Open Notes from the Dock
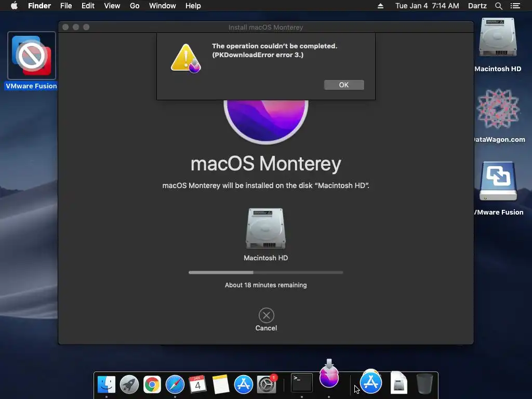This screenshot has width=532, height=399. click(220, 384)
